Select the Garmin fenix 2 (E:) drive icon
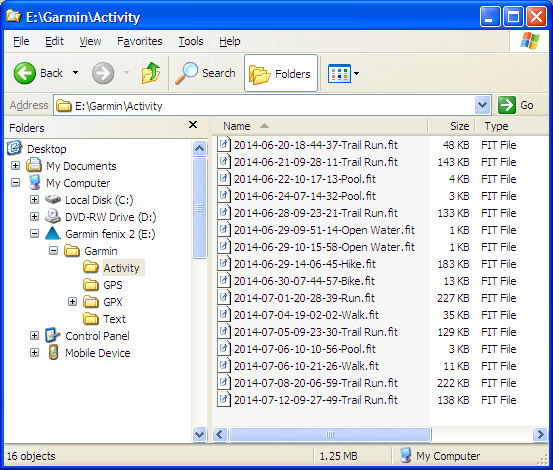 point(53,234)
